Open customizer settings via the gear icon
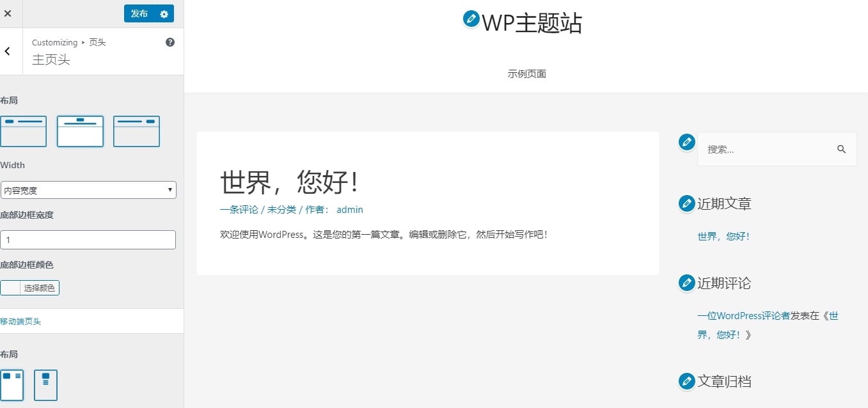868x408 pixels. 164,13
